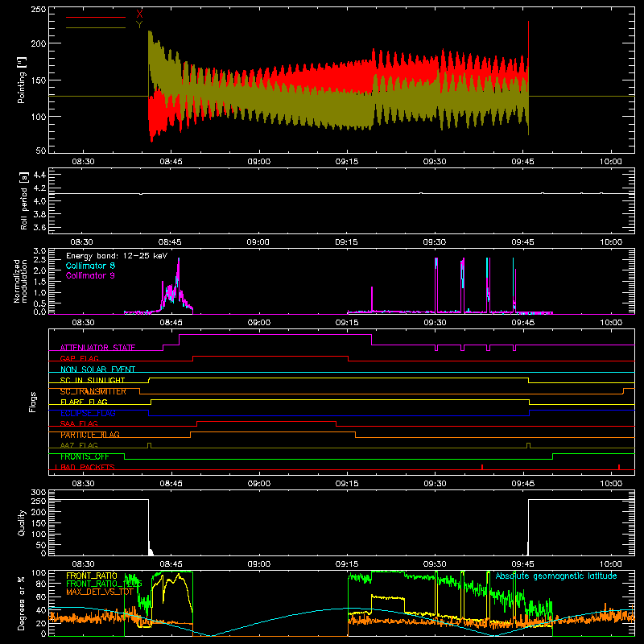This screenshot has width=644, height=644.
Task: Click the SC_TRANSMITTER flag label
Action: tap(93, 391)
